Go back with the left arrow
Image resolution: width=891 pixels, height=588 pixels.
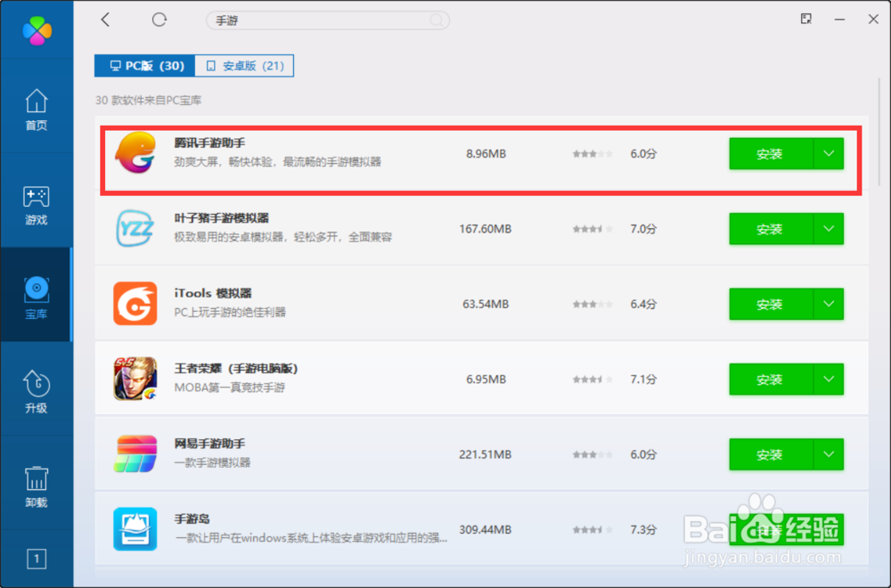coord(105,20)
